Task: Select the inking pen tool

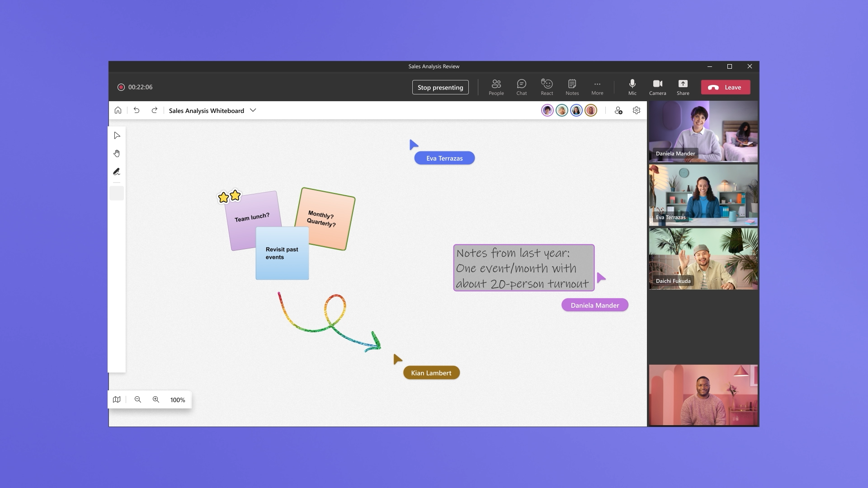Action: coord(117,172)
